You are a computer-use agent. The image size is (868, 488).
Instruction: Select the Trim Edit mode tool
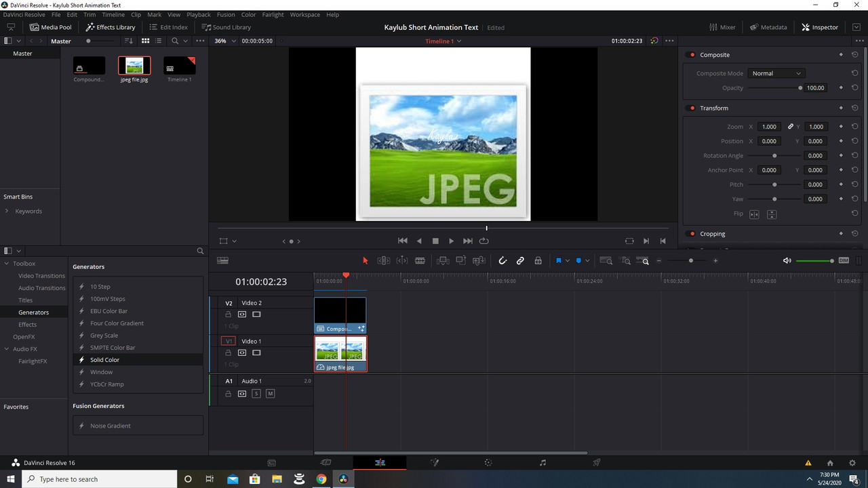[x=383, y=260]
